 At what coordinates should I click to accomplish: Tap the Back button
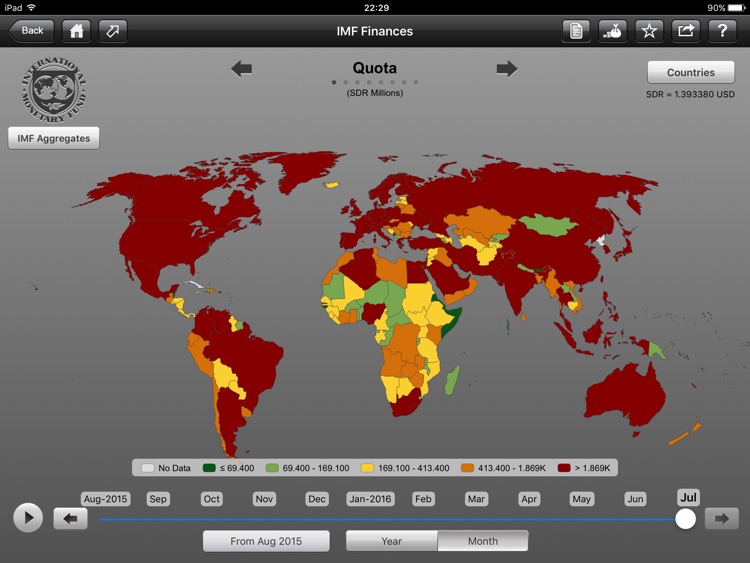[x=31, y=31]
